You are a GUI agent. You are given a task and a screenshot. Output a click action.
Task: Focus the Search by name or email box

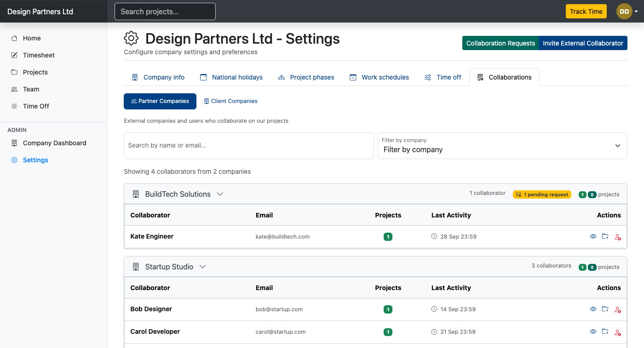249,146
